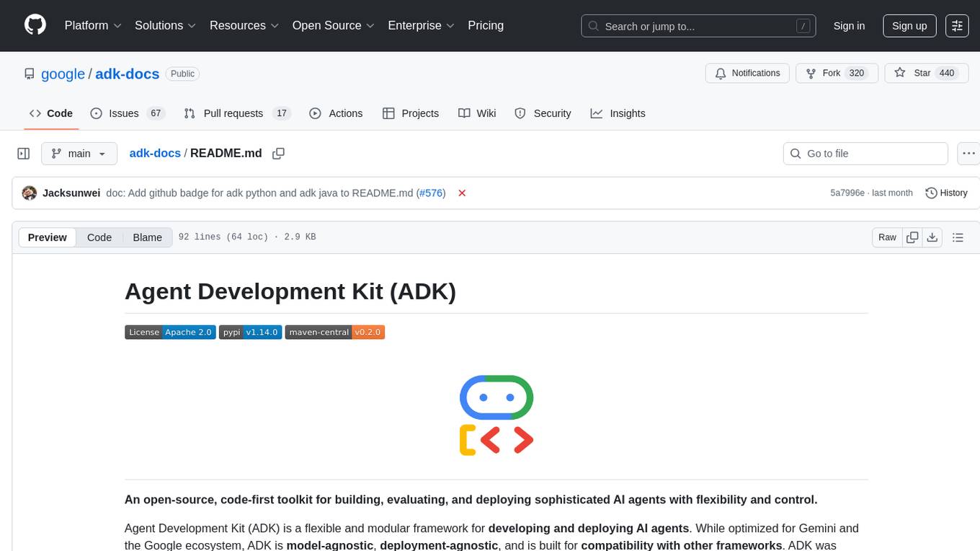980x551 pixels.
Task: Open the Security tab
Action: (x=543, y=113)
